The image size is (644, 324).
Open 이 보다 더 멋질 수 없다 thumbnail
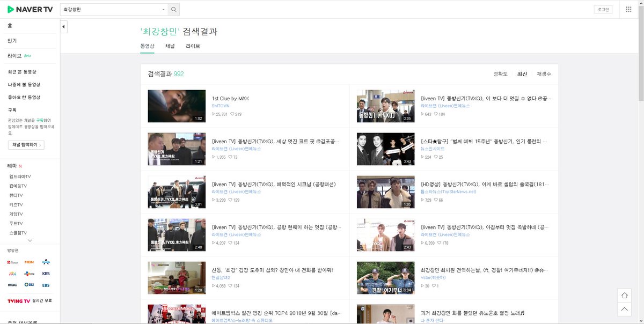point(386,106)
